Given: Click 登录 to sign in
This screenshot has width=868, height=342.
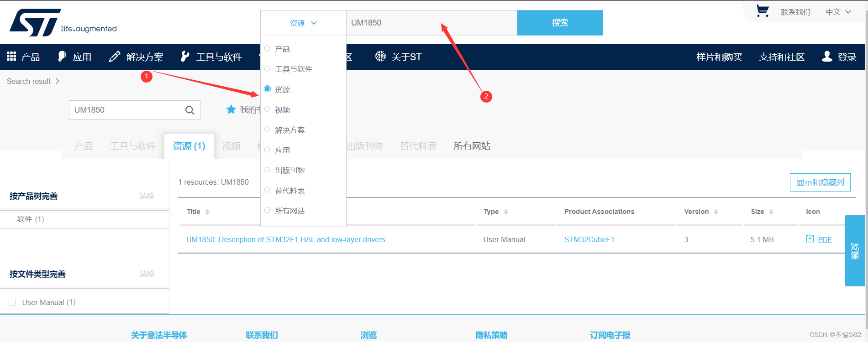Looking at the screenshot, I should tap(847, 57).
